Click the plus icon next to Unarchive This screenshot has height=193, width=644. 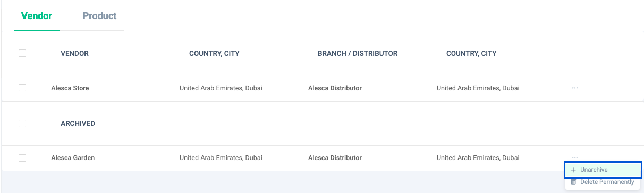[x=573, y=170]
